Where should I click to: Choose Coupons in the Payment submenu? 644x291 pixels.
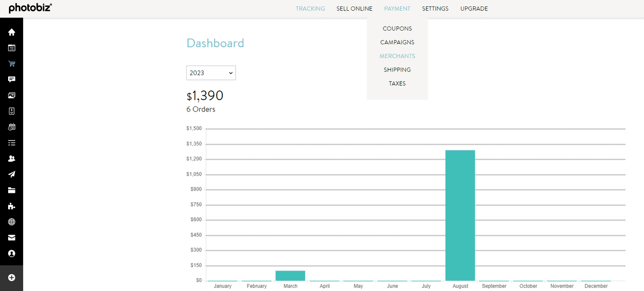(397, 29)
